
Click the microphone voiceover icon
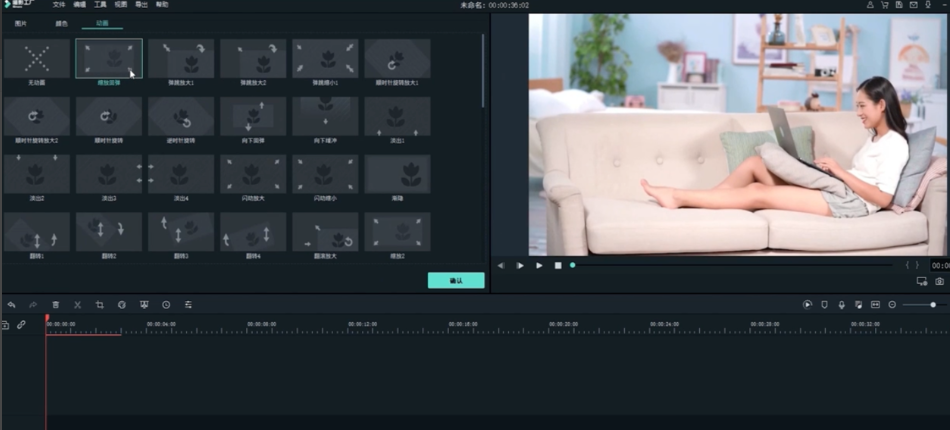tap(841, 304)
